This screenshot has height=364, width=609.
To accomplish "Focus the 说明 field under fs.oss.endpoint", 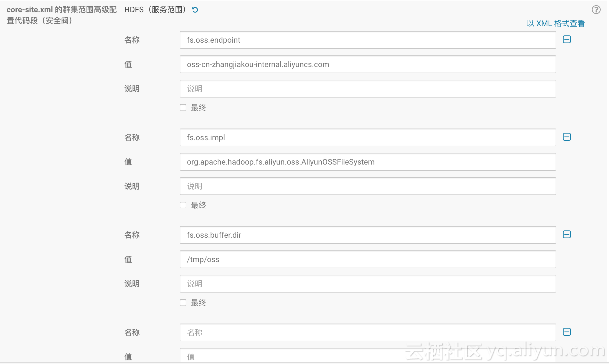I will (x=367, y=89).
